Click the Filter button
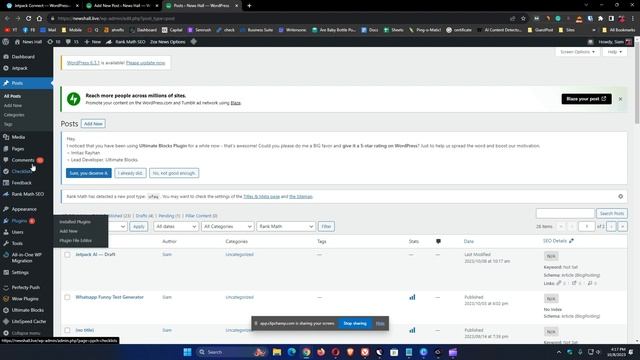This screenshot has height=360, width=640. tap(326, 227)
